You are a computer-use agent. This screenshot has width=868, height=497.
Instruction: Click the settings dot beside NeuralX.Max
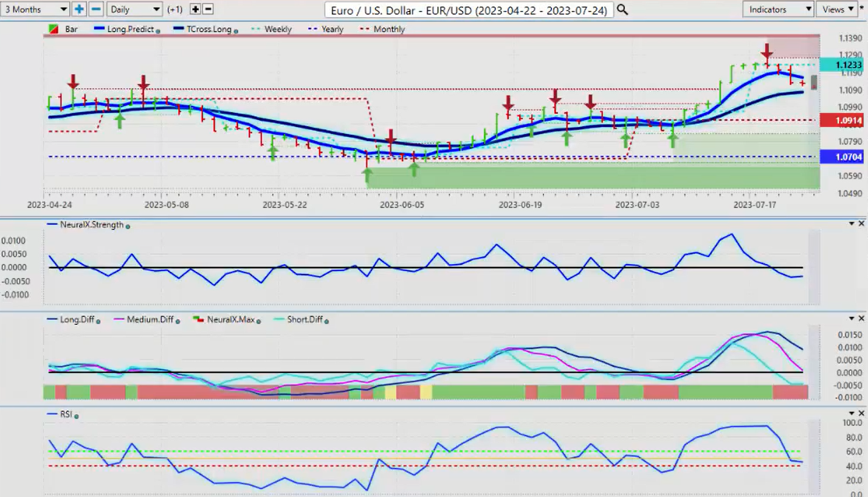259,320
